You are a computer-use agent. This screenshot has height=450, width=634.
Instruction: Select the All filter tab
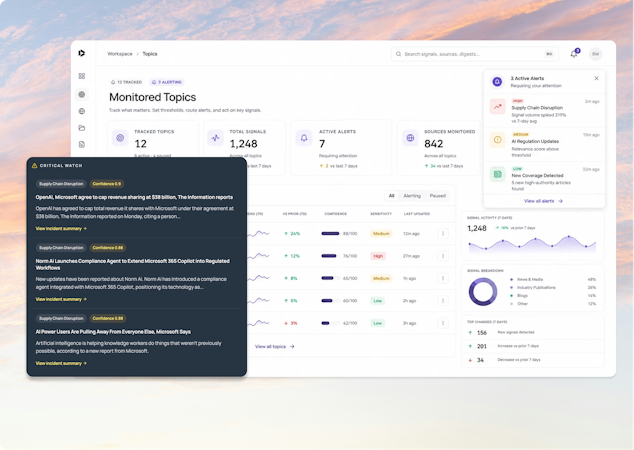tap(391, 196)
